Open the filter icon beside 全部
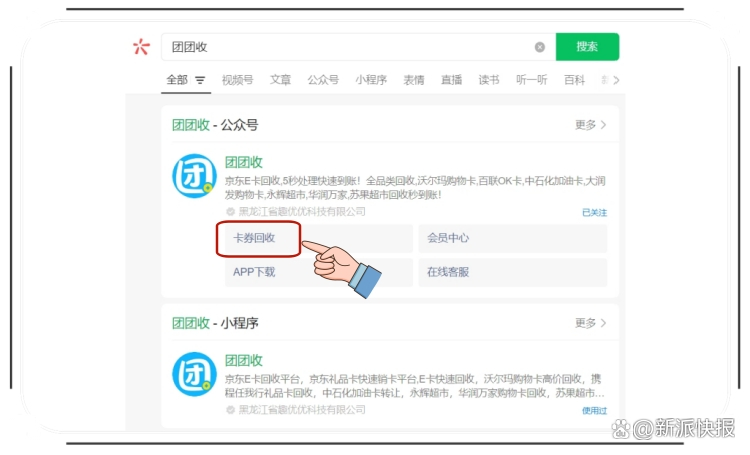 (200, 80)
